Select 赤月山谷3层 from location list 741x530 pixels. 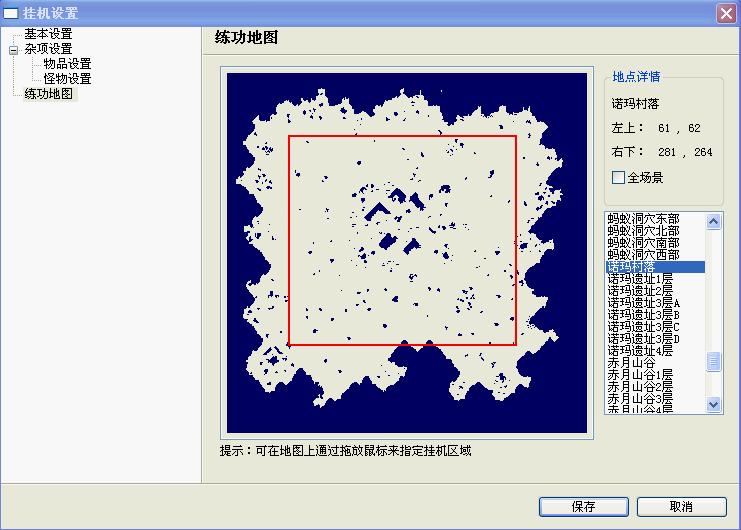(x=640, y=399)
